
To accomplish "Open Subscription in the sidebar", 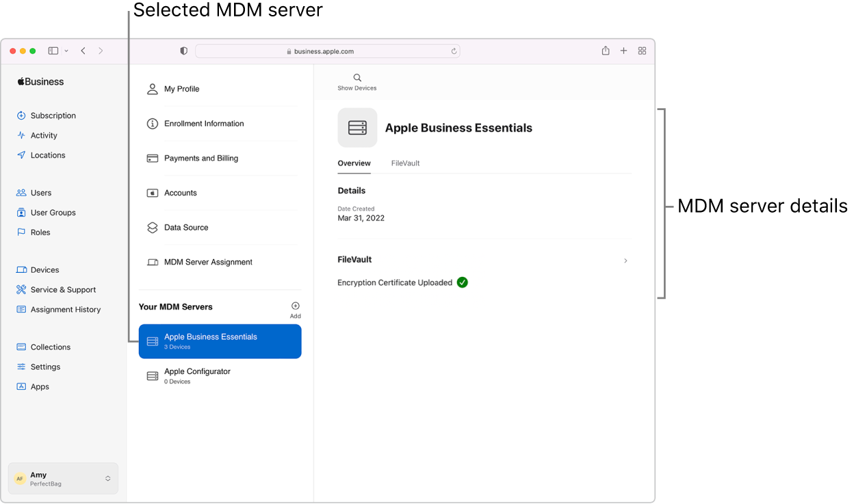I will coord(53,116).
